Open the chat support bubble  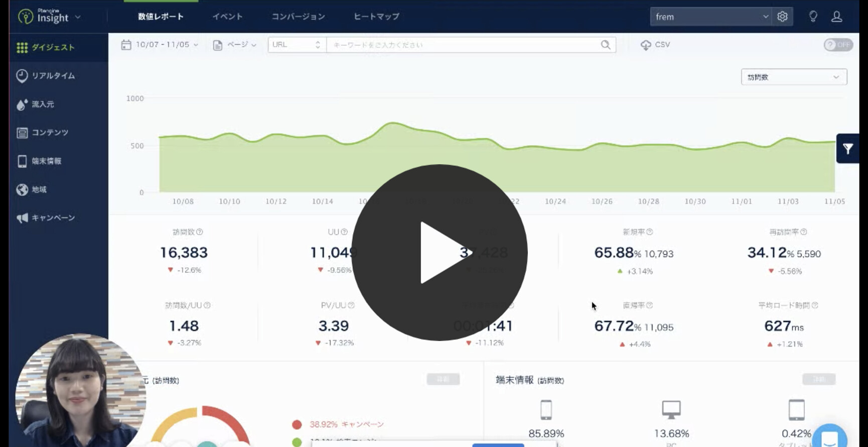coord(829,436)
